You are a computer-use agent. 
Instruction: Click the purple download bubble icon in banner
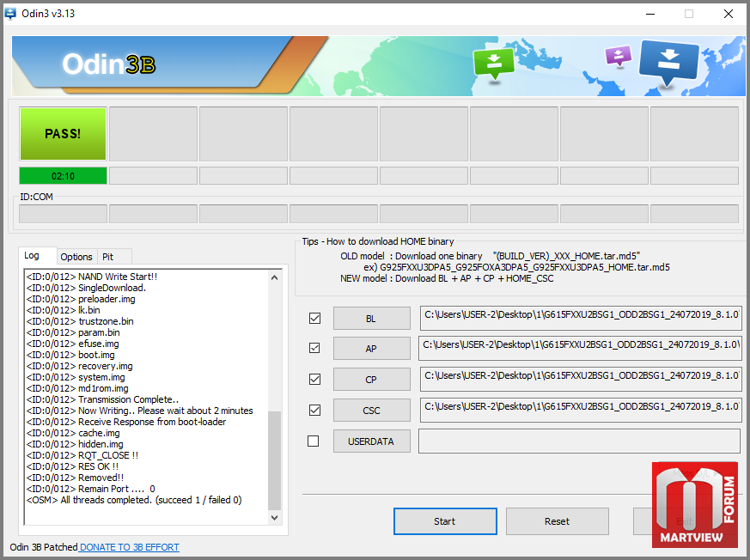click(x=618, y=57)
